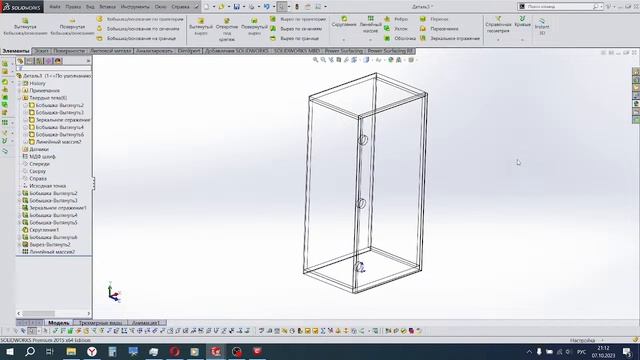Viewport: 640px width, 360px height.
Task: Open the Правка menu
Action: pos(73,7)
